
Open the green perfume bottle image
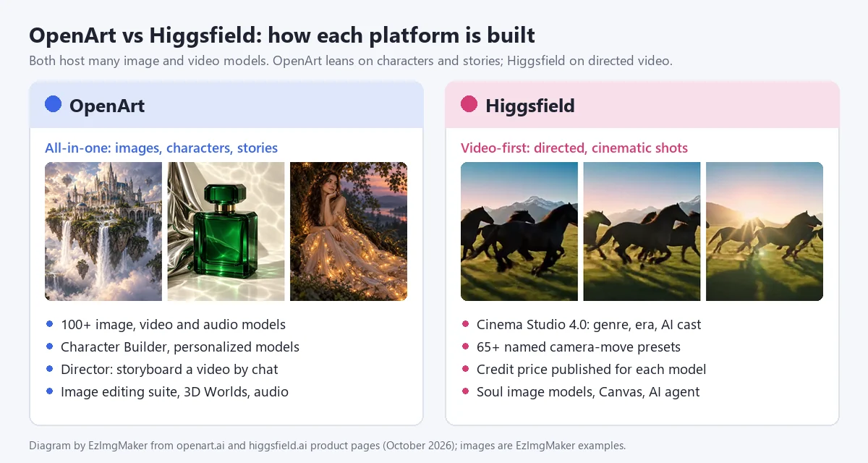tap(226, 231)
